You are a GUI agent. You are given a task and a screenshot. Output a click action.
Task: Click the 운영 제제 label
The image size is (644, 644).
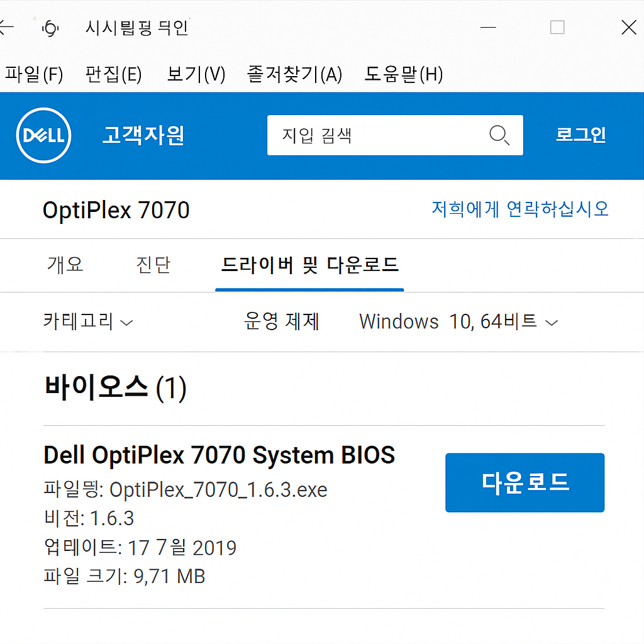pos(282,321)
